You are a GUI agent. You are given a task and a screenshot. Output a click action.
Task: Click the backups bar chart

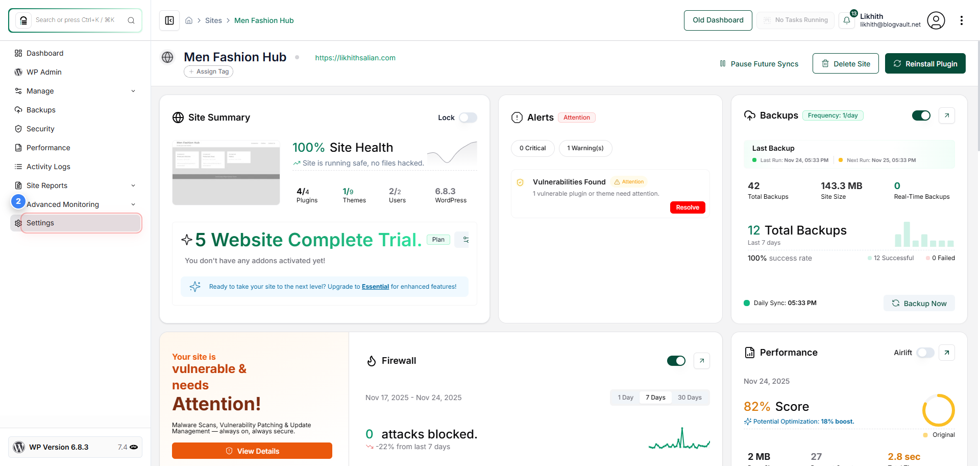924,234
